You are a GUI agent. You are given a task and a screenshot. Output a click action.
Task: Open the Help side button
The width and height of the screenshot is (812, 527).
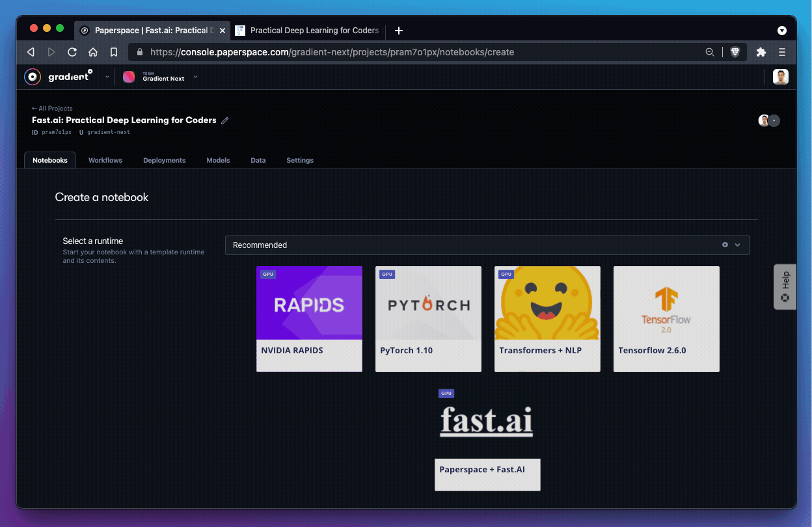click(x=785, y=287)
